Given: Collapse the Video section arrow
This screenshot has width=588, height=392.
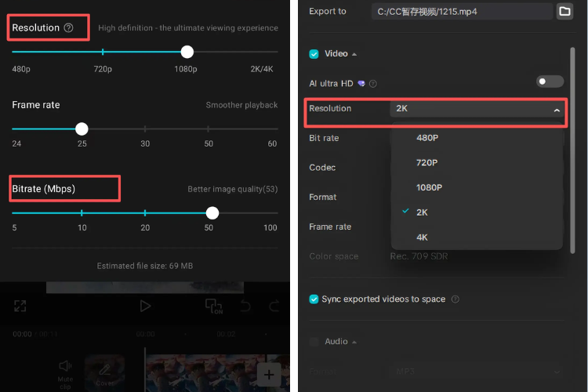Looking at the screenshot, I should pos(354,55).
